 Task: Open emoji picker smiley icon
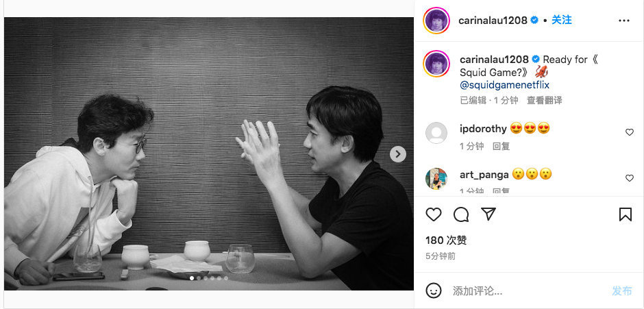pyautogui.click(x=433, y=291)
